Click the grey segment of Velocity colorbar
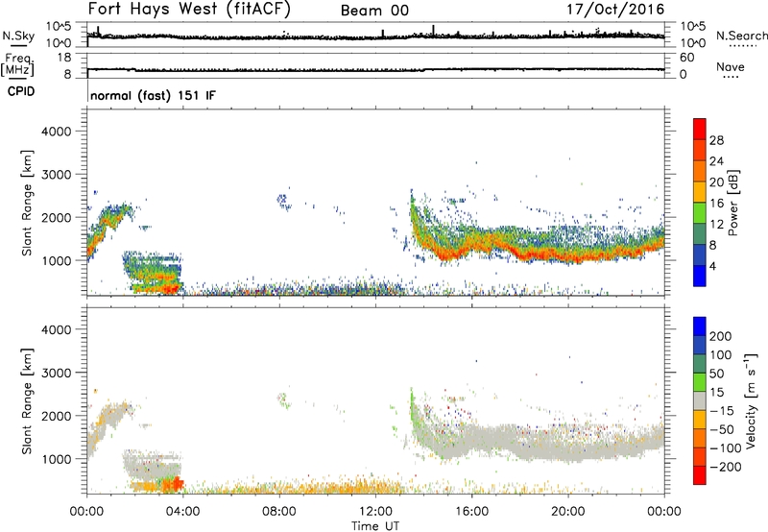Viewport: 768px width, 532px height. coord(700,400)
